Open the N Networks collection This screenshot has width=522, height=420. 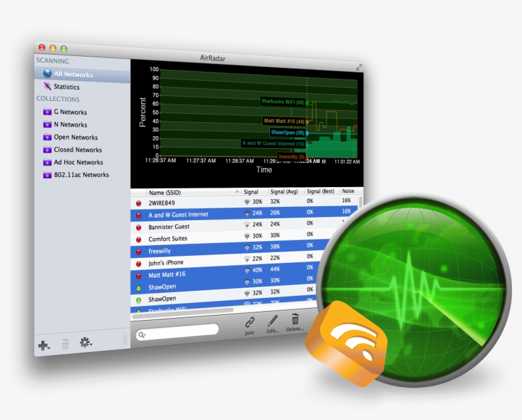(x=70, y=125)
